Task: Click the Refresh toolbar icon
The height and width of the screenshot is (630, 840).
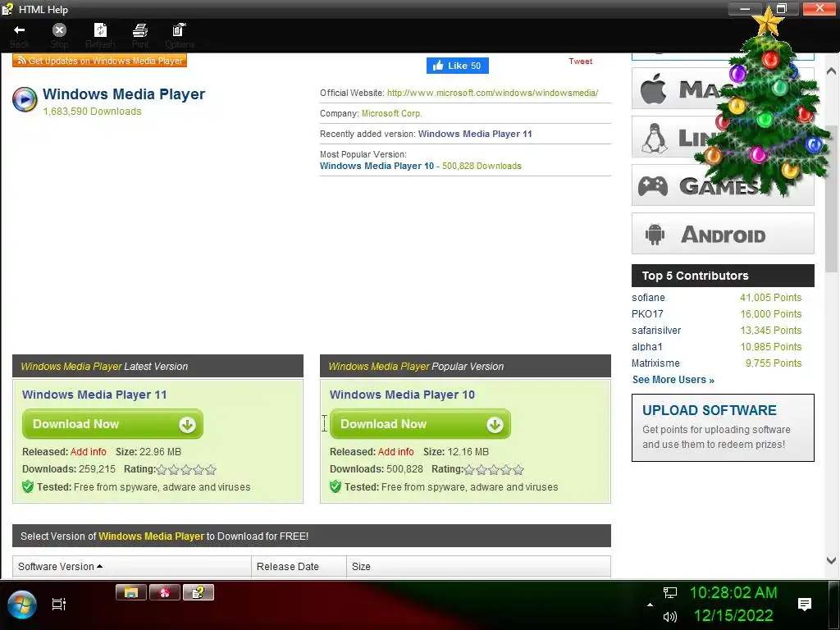Action: (100, 30)
